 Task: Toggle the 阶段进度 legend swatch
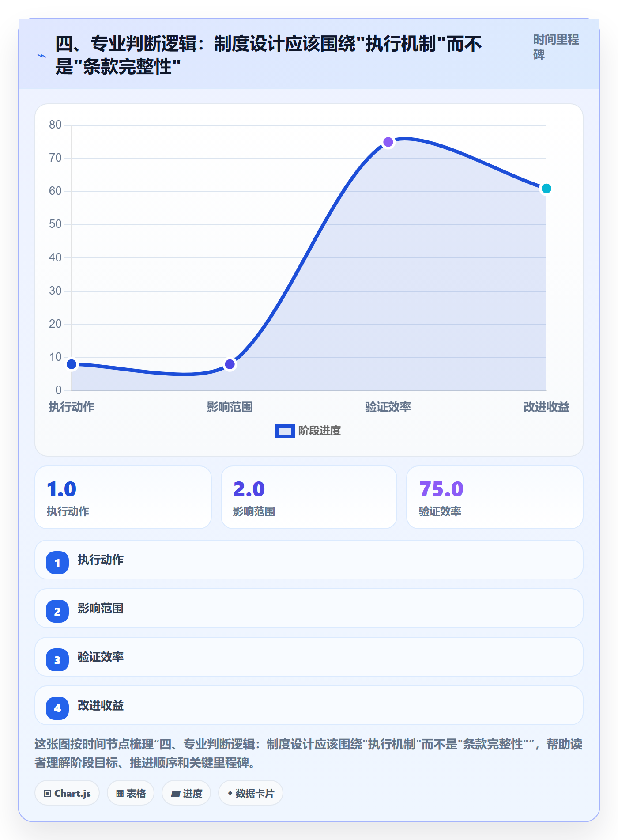285,431
